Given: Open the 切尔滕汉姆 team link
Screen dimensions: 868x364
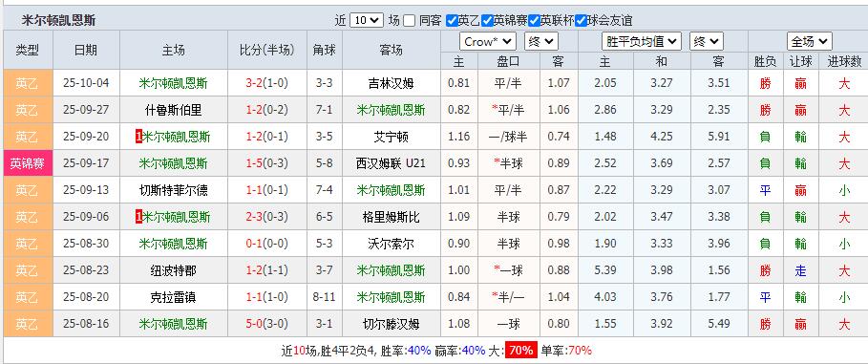Looking at the screenshot, I should click(391, 324).
